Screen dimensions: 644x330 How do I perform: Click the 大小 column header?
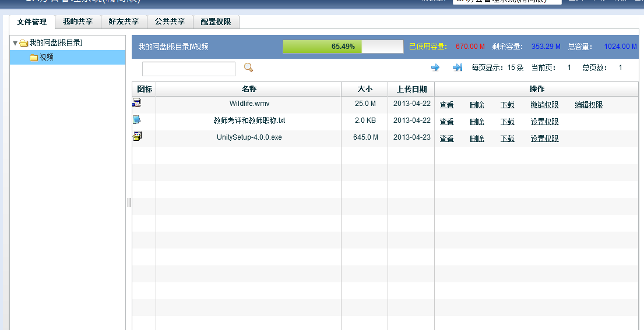365,89
